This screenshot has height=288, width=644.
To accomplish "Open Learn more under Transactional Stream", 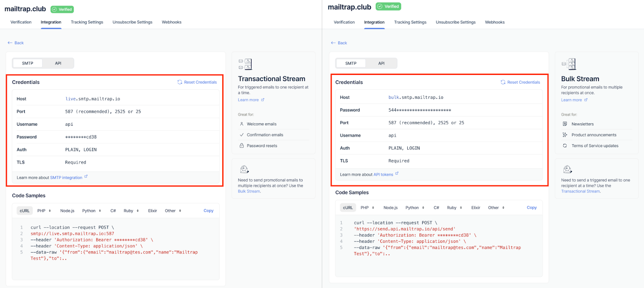I will click(248, 100).
